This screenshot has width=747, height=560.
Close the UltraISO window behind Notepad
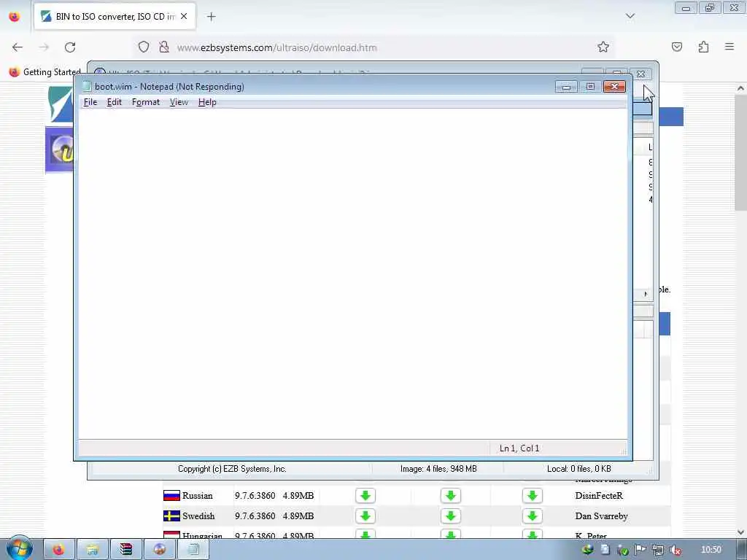[640, 74]
